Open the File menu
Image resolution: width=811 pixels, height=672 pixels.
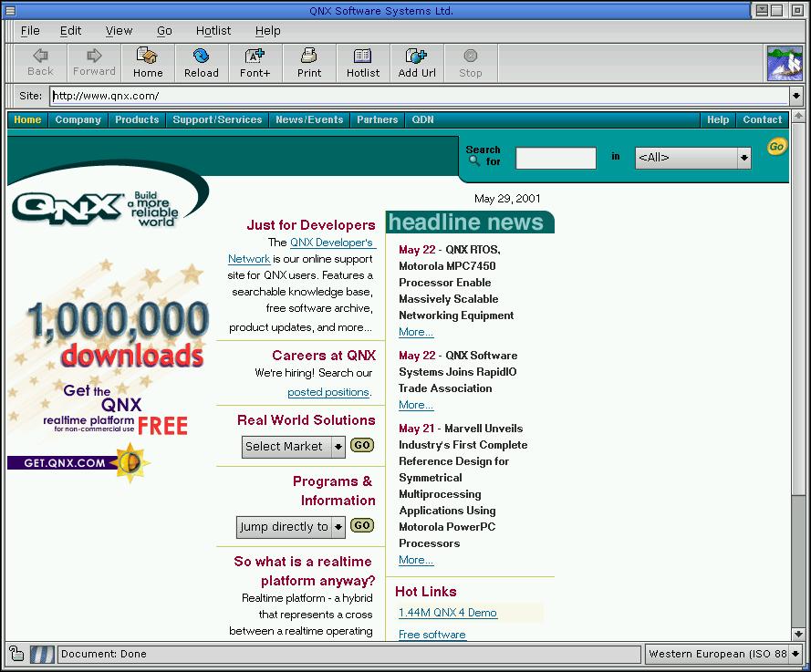tap(30, 31)
